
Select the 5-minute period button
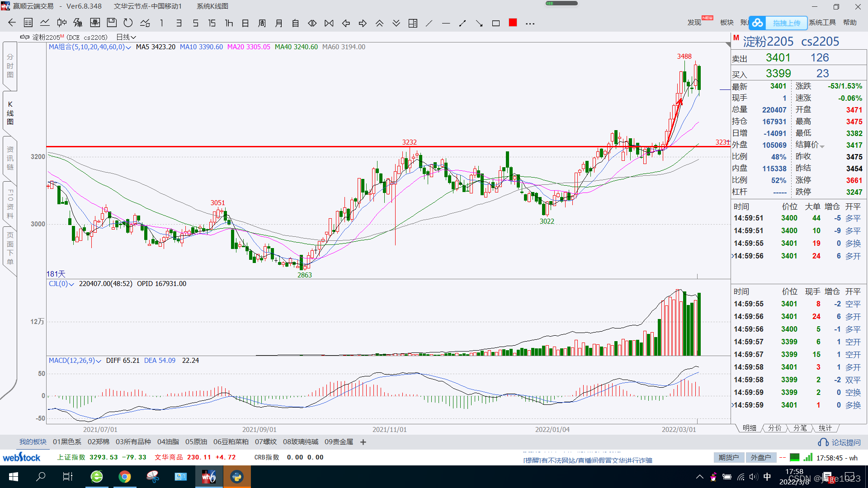[196, 23]
